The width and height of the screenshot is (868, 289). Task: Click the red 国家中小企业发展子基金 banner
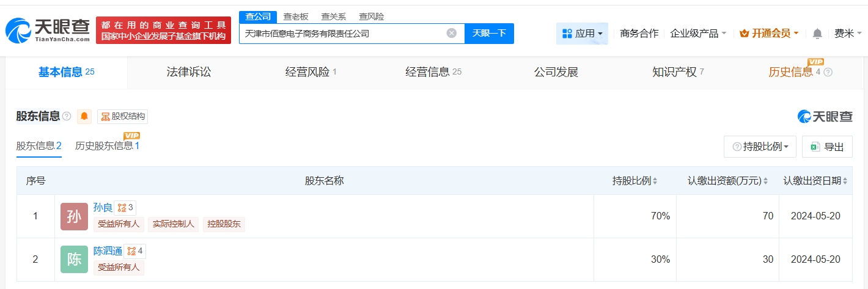point(163,31)
